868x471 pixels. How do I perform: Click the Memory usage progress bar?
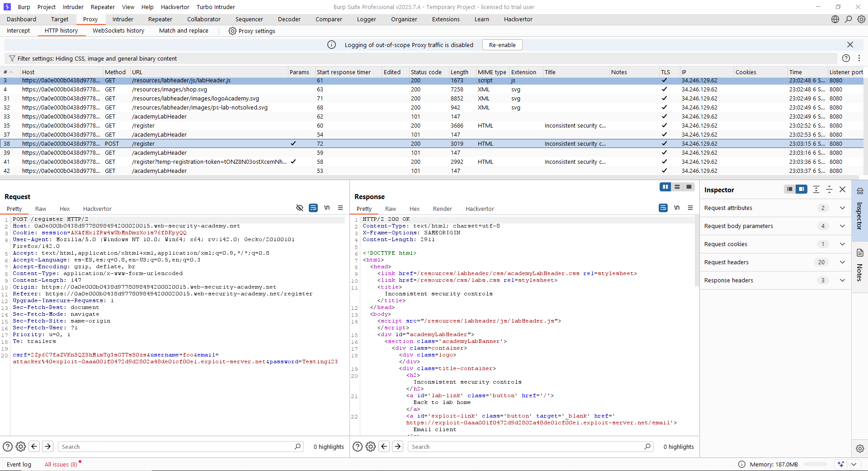click(816, 464)
